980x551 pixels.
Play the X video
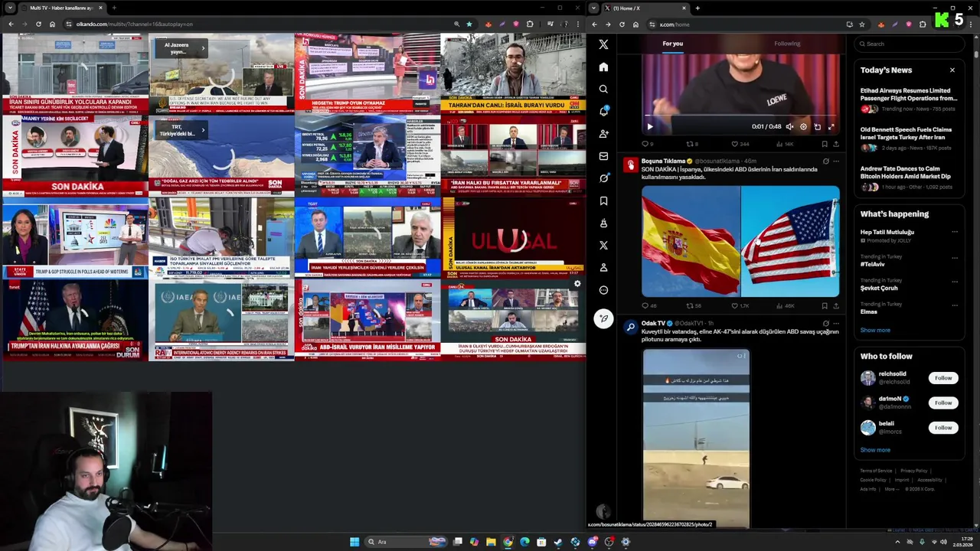click(649, 126)
